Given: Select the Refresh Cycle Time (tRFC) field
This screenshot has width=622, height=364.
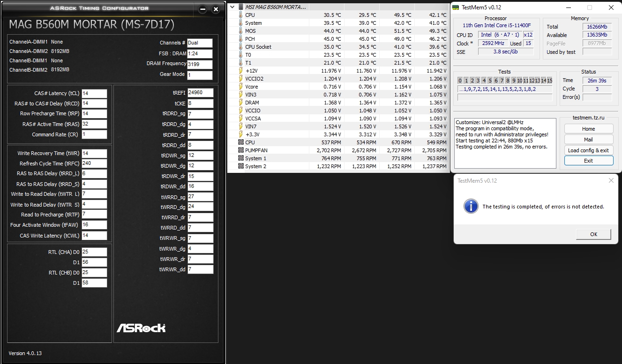Looking at the screenshot, I should [94, 164].
